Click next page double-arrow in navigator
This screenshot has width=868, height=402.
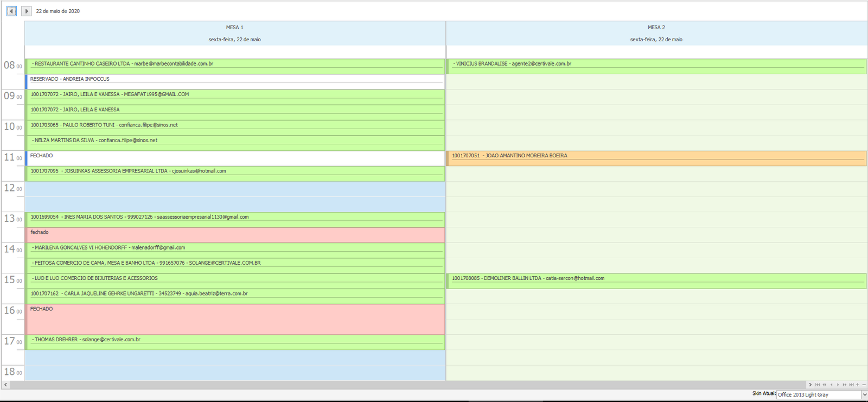point(845,385)
